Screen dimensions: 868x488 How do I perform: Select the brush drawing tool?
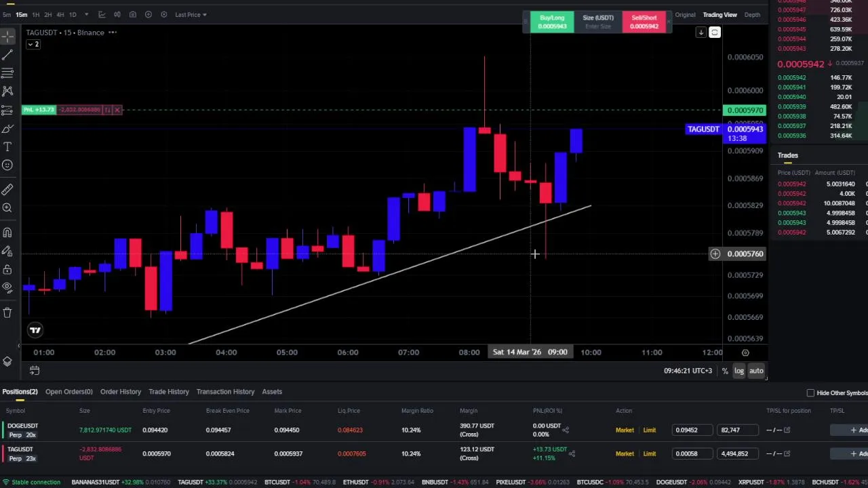7,128
